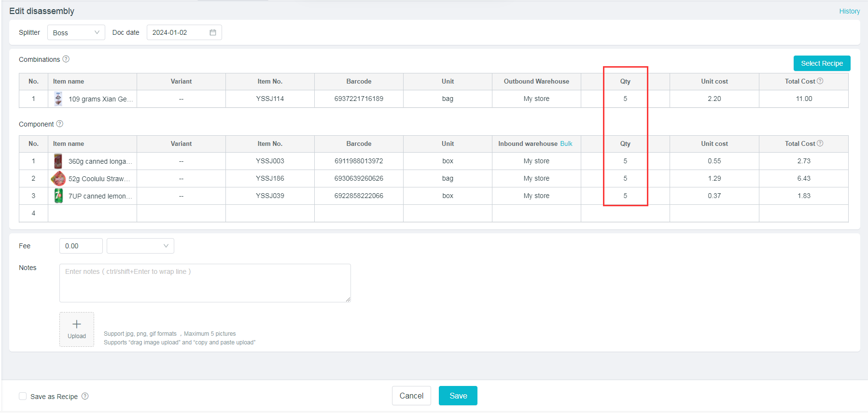Open the Doc date picker field
Screen dimensions: 868x413
pos(179,32)
